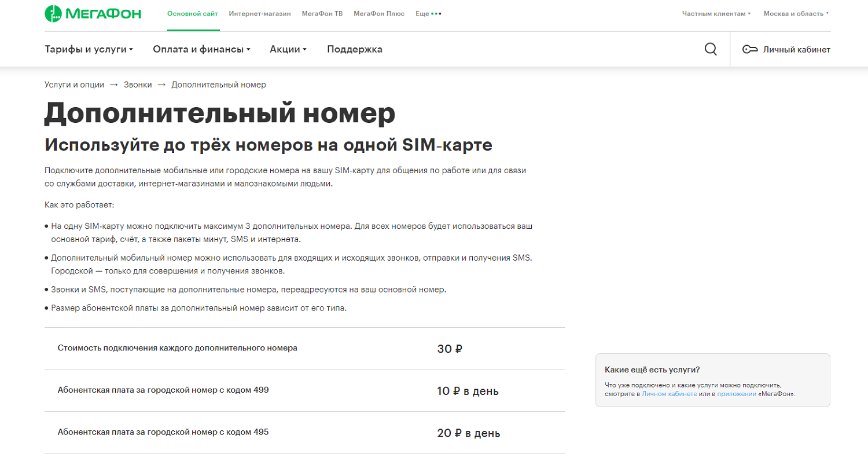Screen dimensions: 868x461
Task: Open Поддержка section
Action: click(355, 49)
